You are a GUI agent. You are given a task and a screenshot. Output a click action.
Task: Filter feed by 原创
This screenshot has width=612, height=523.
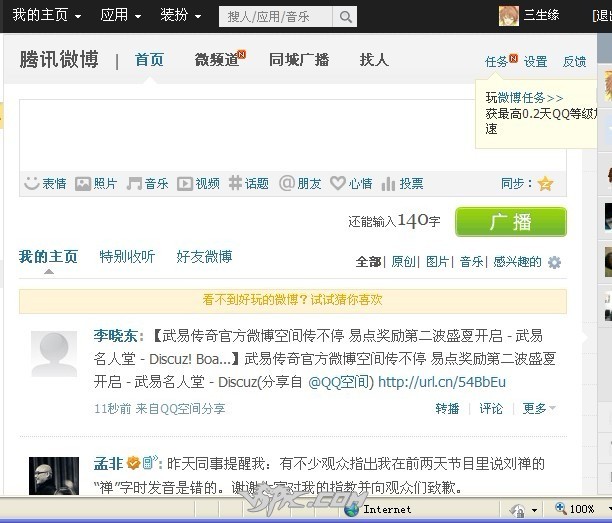(x=403, y=262)
